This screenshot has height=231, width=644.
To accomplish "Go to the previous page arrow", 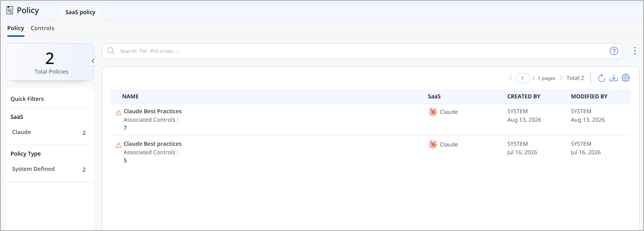I will click(511, 78).
